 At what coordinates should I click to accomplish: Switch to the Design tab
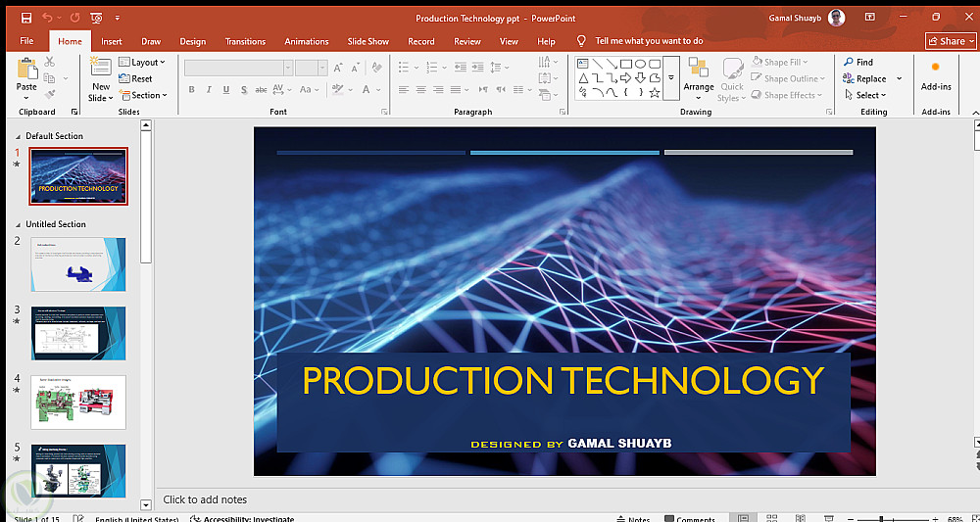(x=192, y=41)
